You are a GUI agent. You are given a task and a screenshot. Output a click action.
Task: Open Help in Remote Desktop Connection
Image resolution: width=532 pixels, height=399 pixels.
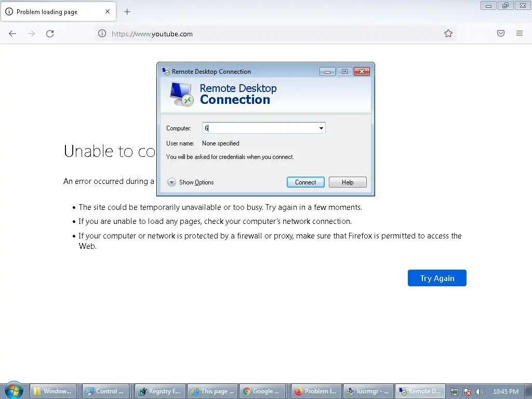[348, 182]
